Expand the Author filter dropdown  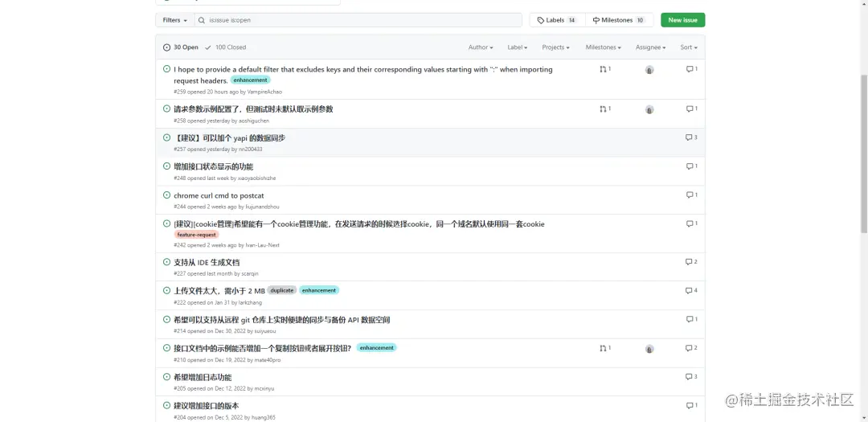(x=481, y=47)
